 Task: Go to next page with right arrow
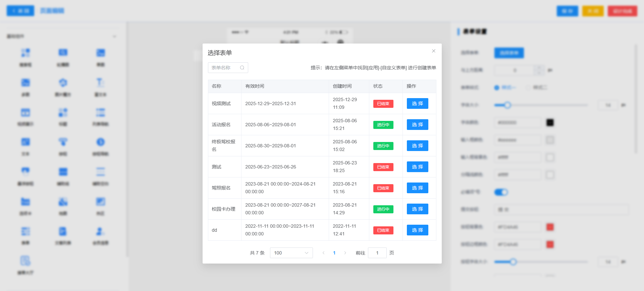click(345, 253)
